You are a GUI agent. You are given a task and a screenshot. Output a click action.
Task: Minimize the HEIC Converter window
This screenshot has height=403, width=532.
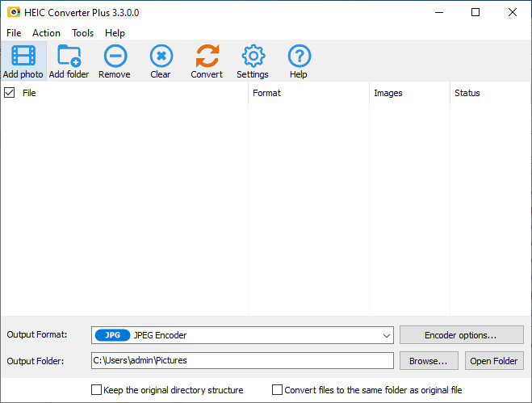click(439, 13)
